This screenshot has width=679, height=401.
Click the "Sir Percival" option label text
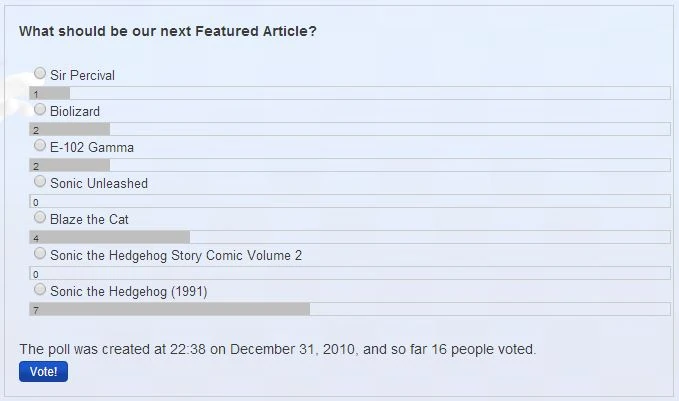point(82,76)
